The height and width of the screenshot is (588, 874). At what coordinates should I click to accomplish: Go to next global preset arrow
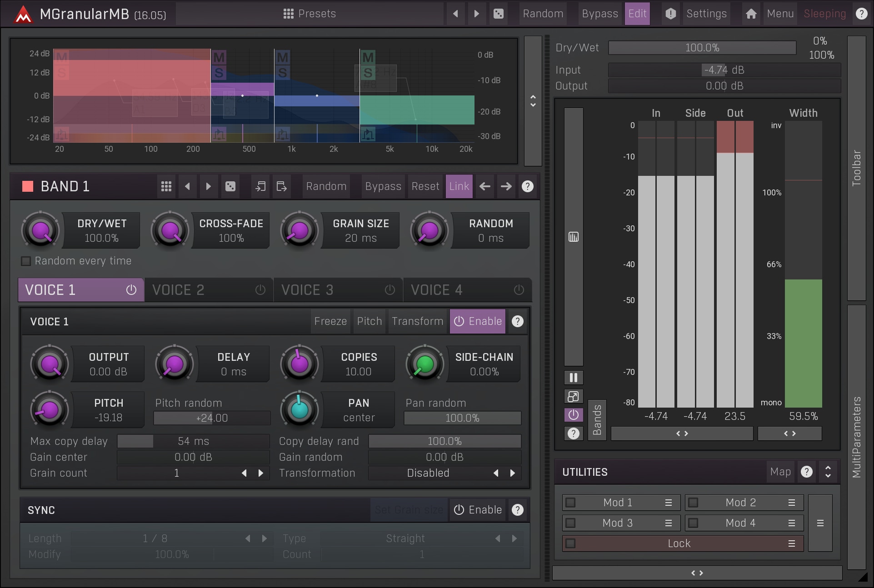point(476,14)
